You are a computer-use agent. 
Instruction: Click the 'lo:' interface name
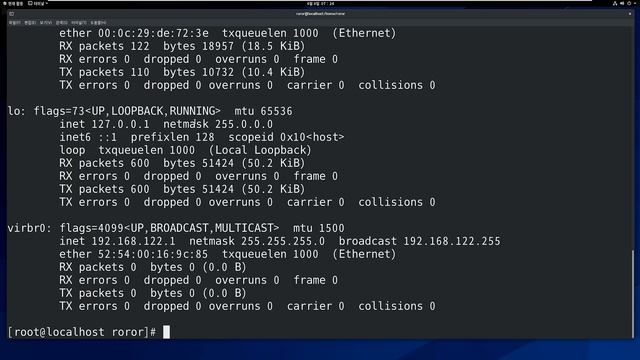pyautogui.click(x=17, y=111)
